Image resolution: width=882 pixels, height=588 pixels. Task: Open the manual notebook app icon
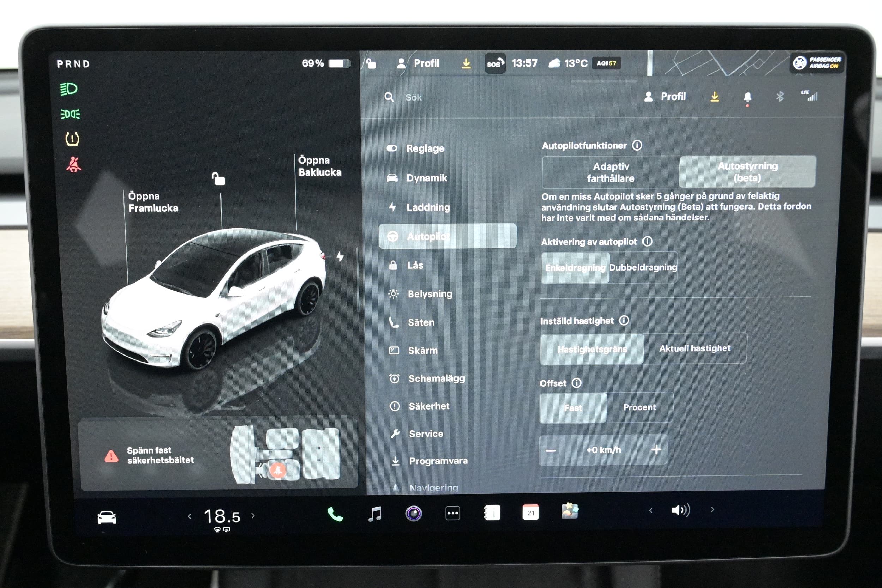tap(492, 513)
